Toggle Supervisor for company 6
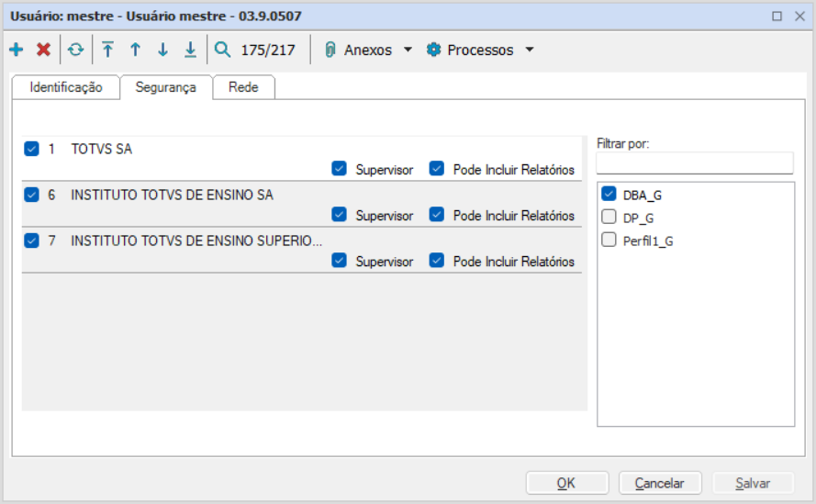This screenshot has height=504, width=816. coord(340,215)
